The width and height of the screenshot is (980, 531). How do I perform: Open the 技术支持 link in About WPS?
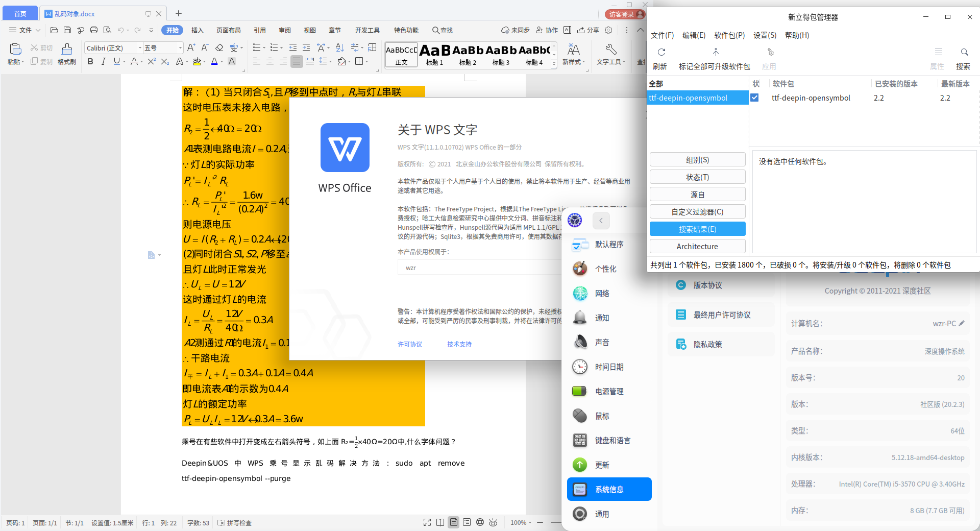tap(459, 344)
